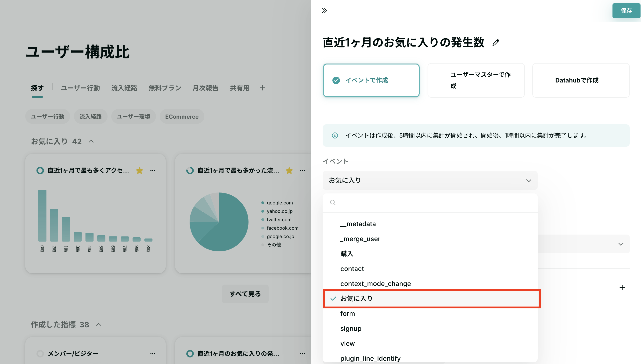Click google.co.jp legend entry
Viewport: 641px width, 364px height.
pos(278,236)
